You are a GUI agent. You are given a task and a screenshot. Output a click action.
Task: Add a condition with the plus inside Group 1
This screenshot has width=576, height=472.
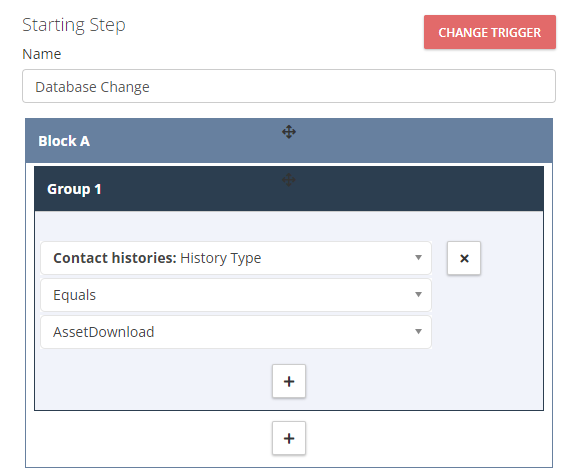tap(289, 381)
